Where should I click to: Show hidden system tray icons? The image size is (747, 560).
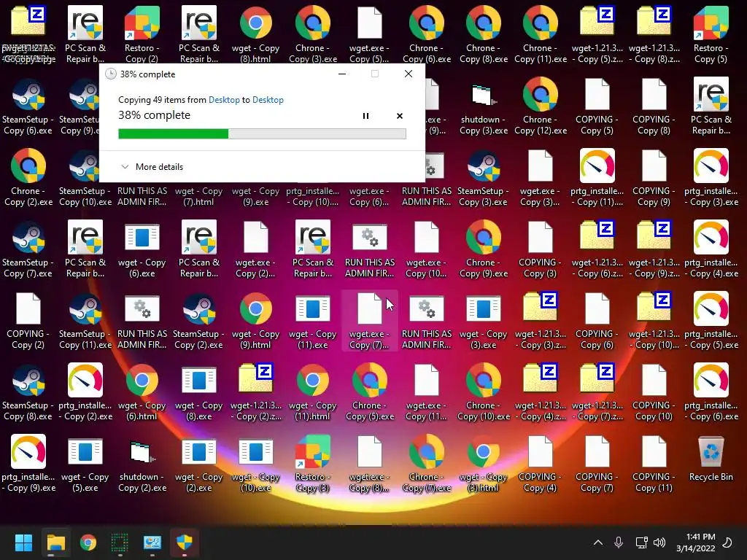pyautogui.click(x=598, y=542)
